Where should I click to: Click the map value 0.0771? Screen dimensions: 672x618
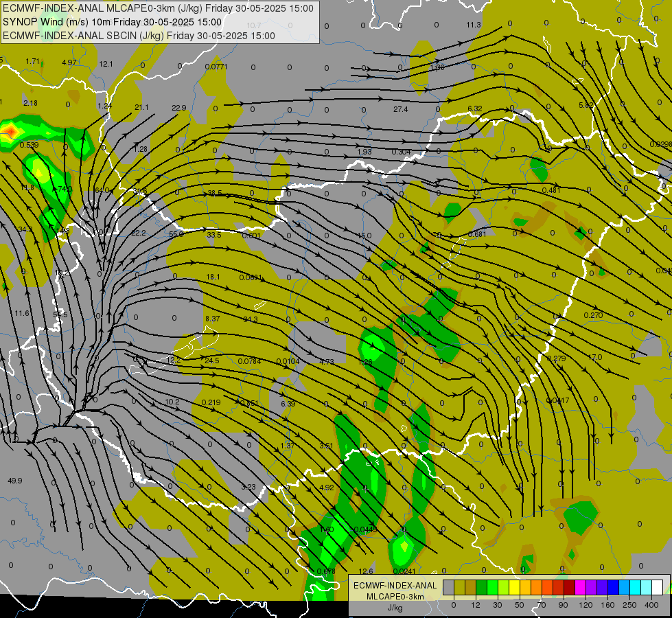point(216,67)
